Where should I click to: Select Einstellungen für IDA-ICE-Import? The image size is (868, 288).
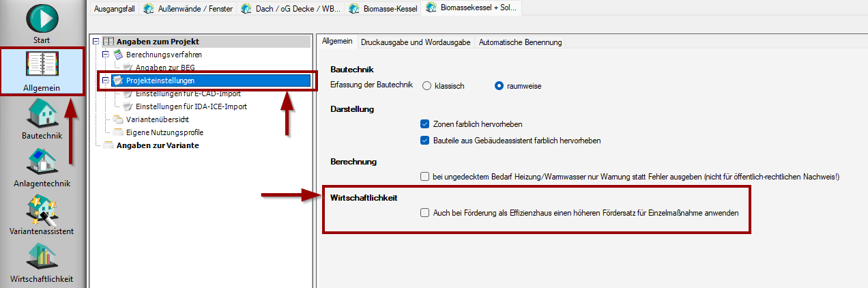191,106
